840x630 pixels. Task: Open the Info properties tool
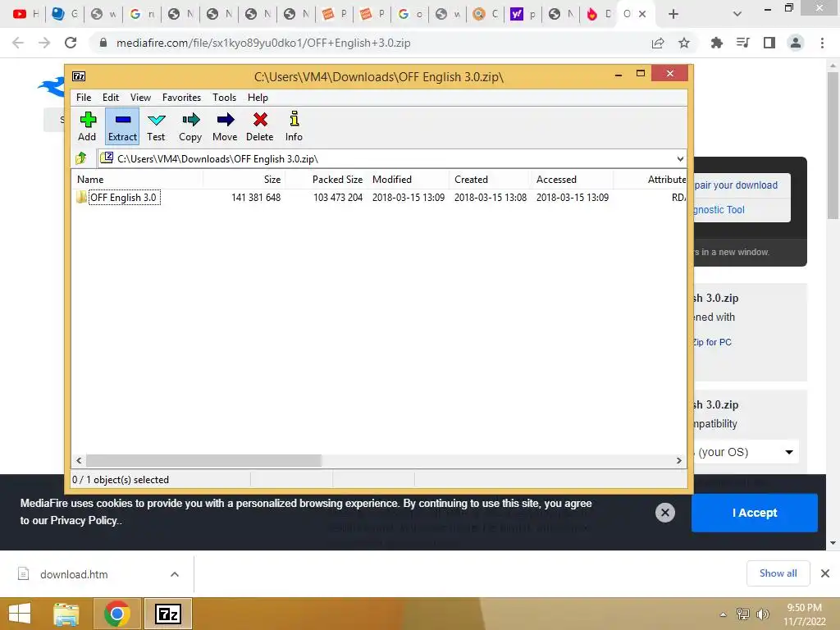[x=294, y=126]
